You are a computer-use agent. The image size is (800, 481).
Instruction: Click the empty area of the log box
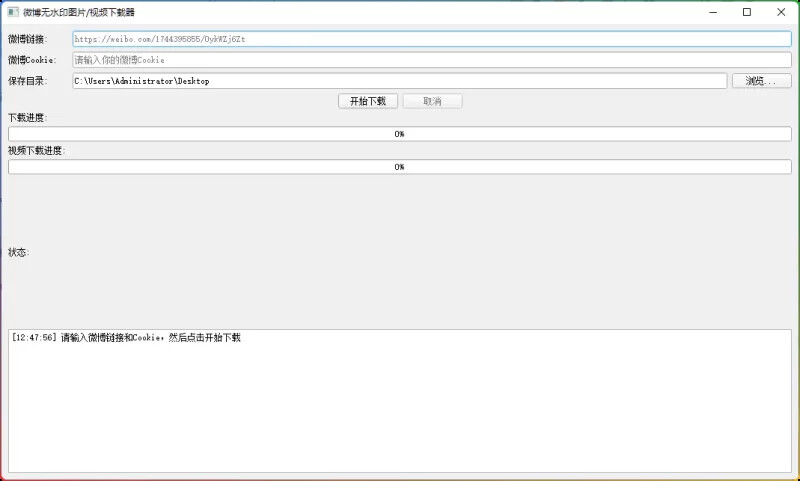(400, 410)
